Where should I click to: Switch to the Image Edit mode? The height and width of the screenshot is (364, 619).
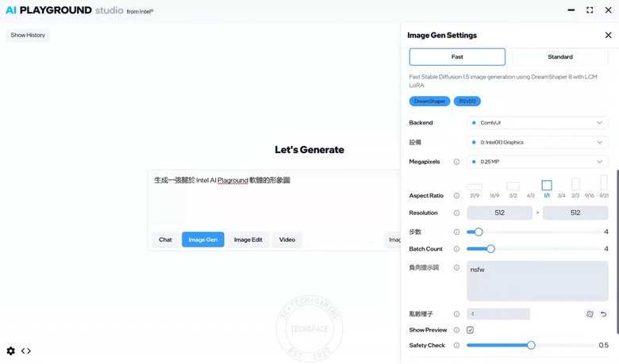pyautogui.click(x=248, y=239)
